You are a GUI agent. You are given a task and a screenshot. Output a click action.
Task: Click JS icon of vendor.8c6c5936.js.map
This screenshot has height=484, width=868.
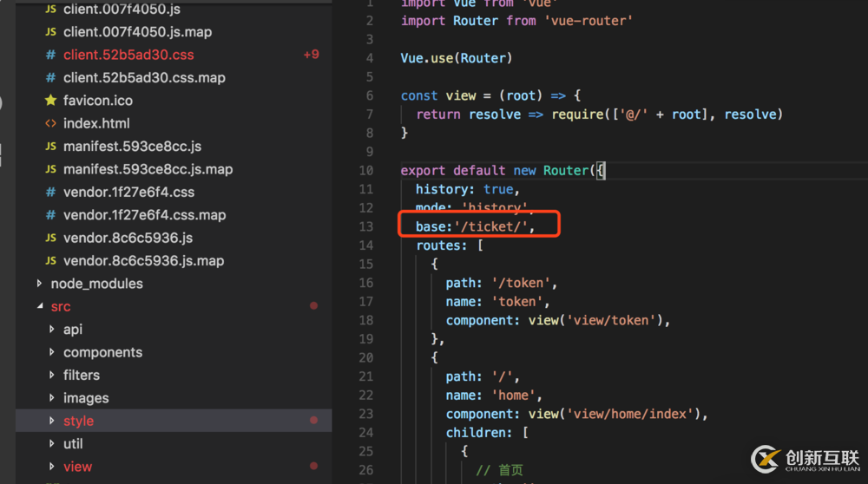(x=51, y=260)
